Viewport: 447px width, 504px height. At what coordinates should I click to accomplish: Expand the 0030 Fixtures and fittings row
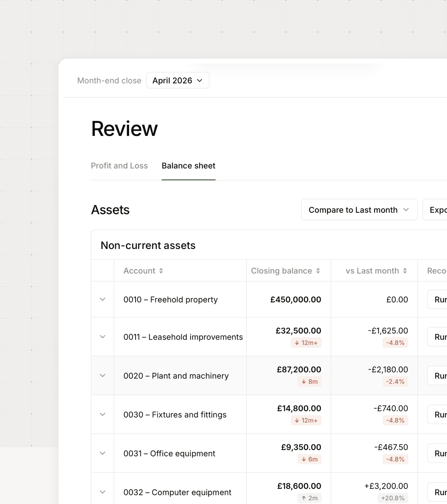coord(103,414)
